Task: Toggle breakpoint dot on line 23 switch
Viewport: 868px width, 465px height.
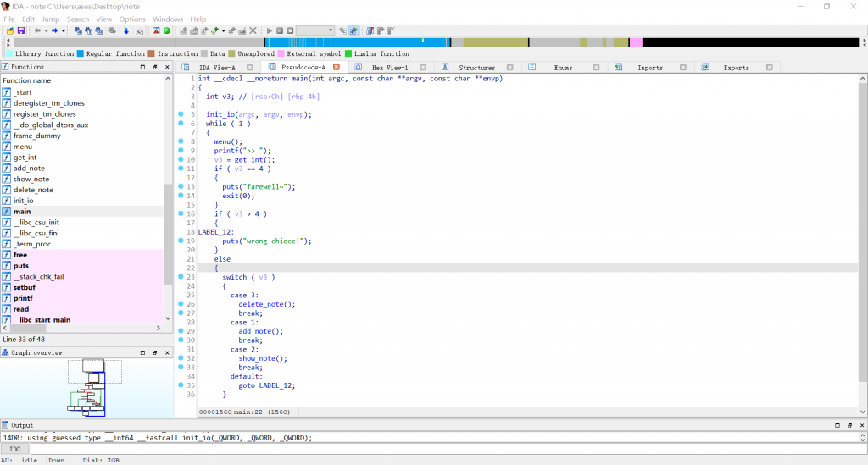Action: [x=181, y=276]
